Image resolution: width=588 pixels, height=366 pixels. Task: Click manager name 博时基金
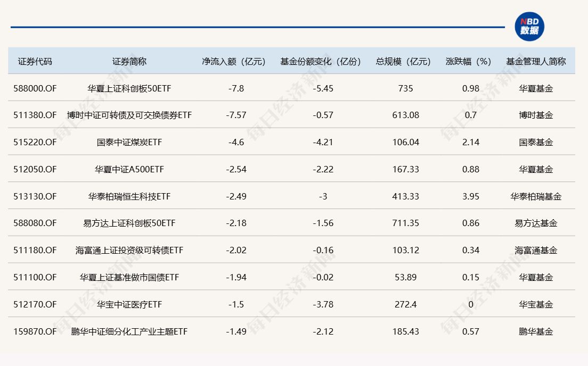(536, 115)
